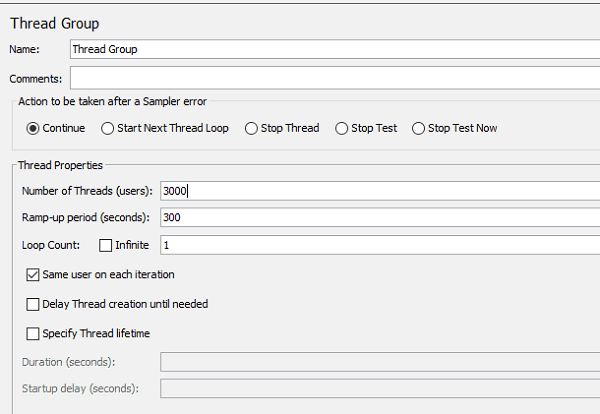The height and width of the screenshot is (414, 600).
Task: Click the Duration (seconds) field
Action: point(380,362)
